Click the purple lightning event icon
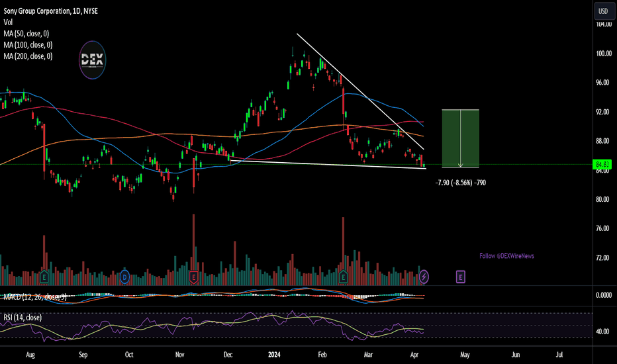 pos(424,277)
